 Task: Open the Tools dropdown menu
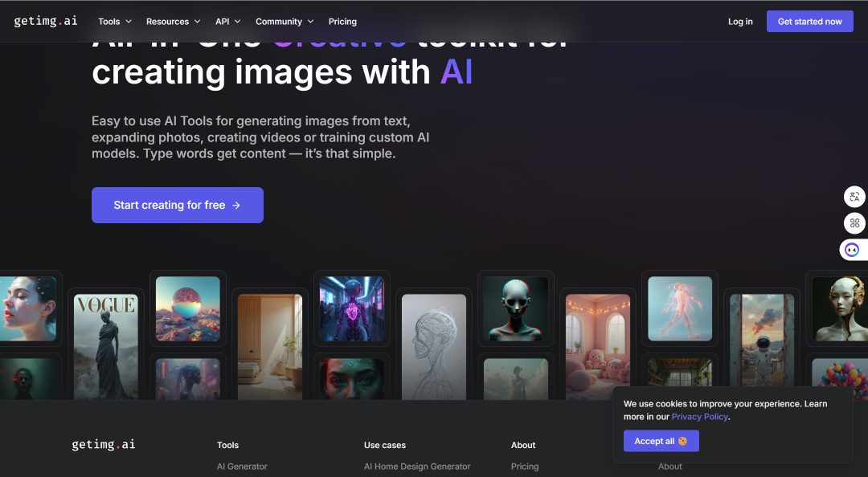pyautogui.click(x=115, y=22)
